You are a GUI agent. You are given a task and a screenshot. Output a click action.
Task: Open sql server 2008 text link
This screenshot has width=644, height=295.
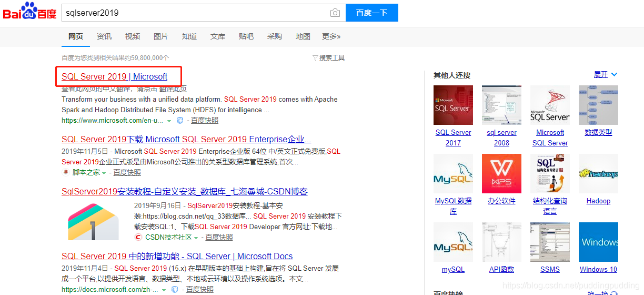click(501, 137)
